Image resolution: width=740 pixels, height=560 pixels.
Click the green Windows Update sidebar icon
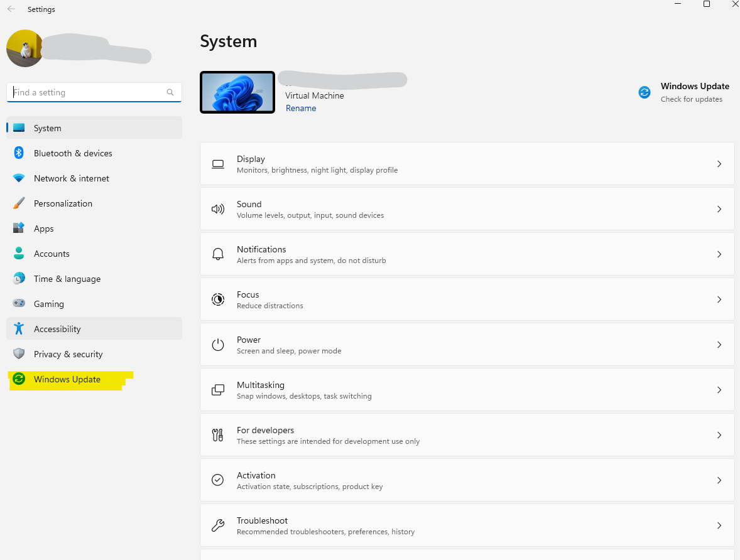coord(19,379)
